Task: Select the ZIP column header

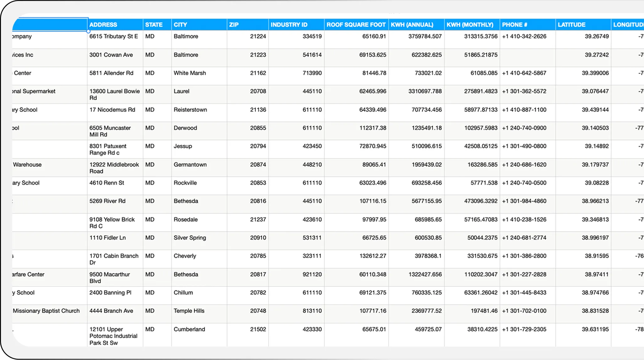Action: tap(234, 25)
